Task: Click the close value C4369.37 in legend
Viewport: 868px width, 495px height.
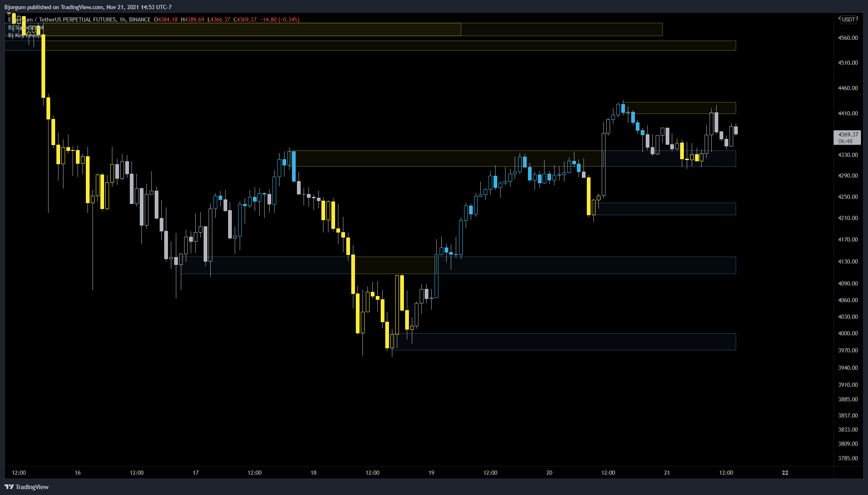Action: (x=245, y=19)
